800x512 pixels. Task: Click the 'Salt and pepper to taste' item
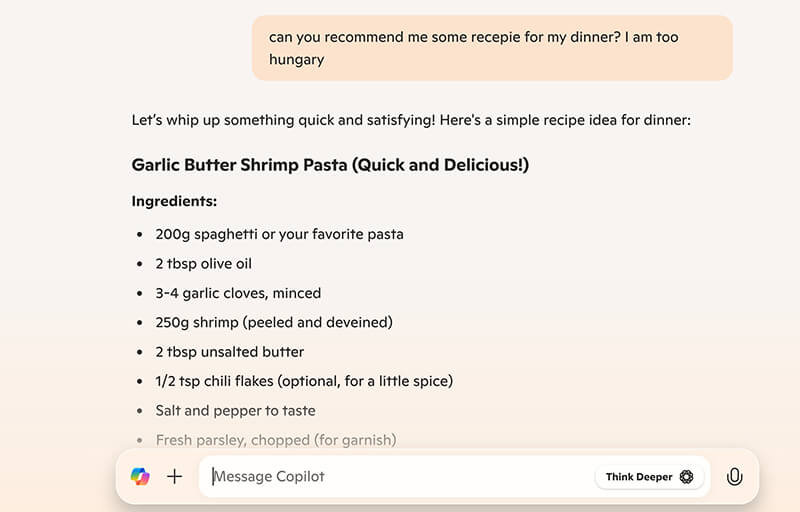pyautogui.click(x=235, y=410)
